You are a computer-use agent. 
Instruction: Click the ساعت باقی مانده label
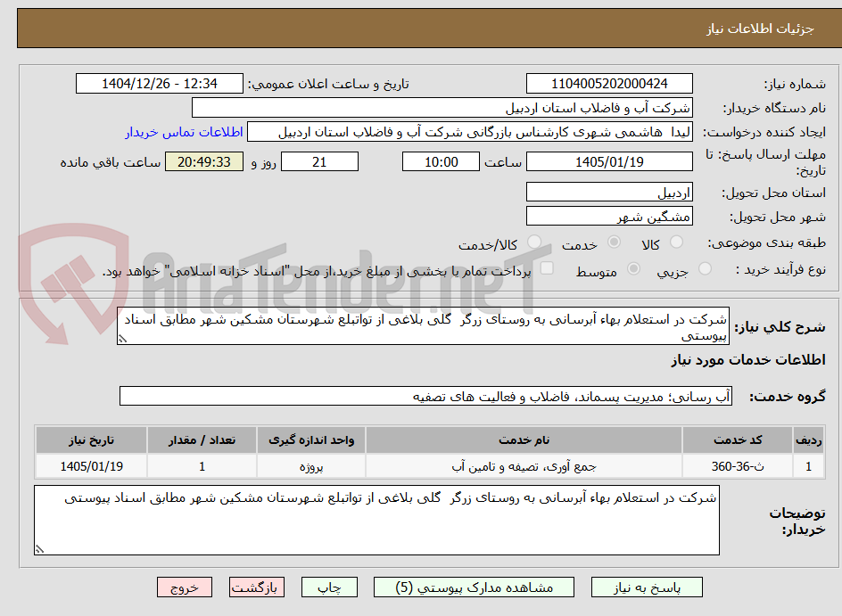point(110,162)
